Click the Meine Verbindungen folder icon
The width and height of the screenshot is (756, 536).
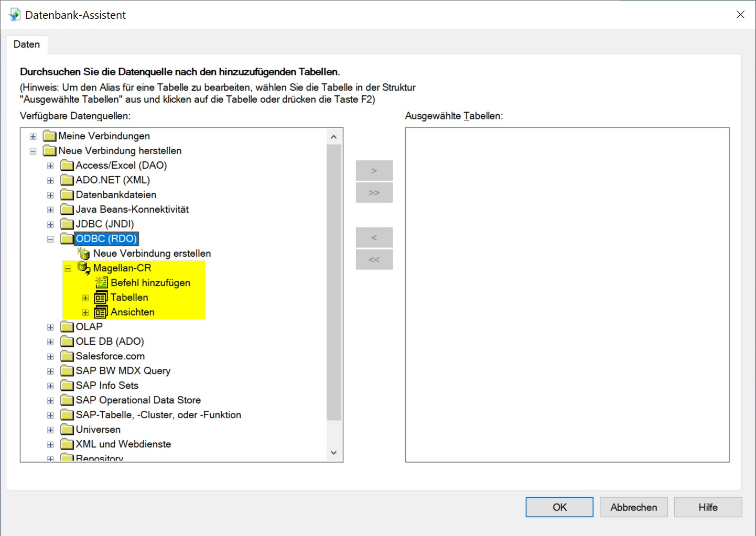coord(49,136)
